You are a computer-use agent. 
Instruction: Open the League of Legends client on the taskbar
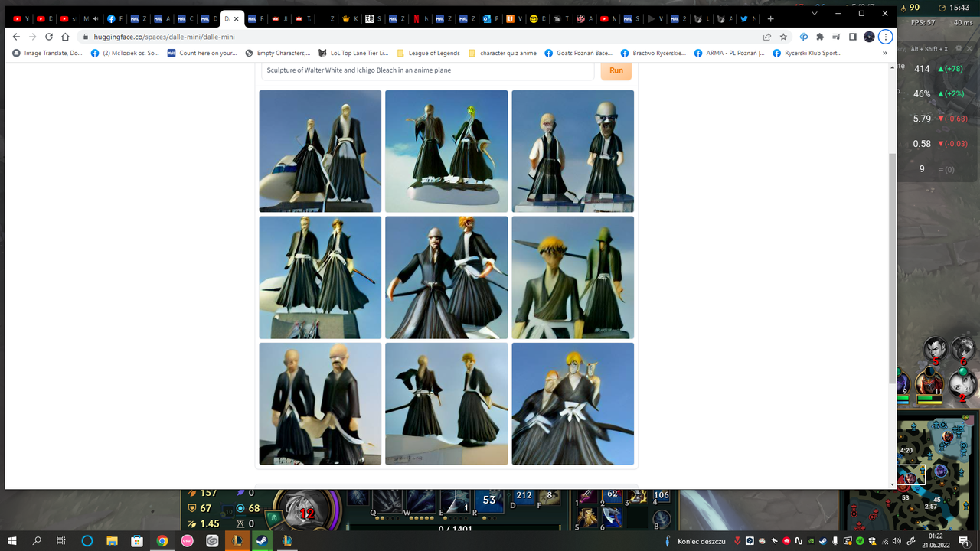(237, 540)
